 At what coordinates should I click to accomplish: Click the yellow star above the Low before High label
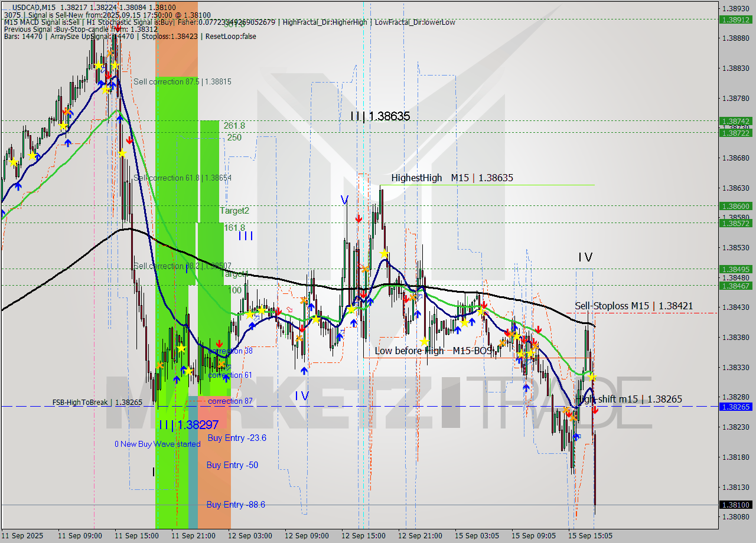tap(424, 342)
